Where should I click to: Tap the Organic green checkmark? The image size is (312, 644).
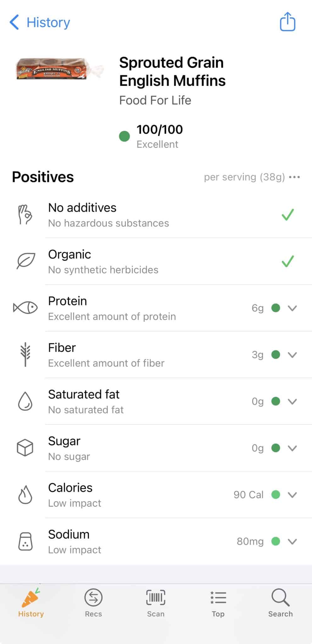(287, 261)
